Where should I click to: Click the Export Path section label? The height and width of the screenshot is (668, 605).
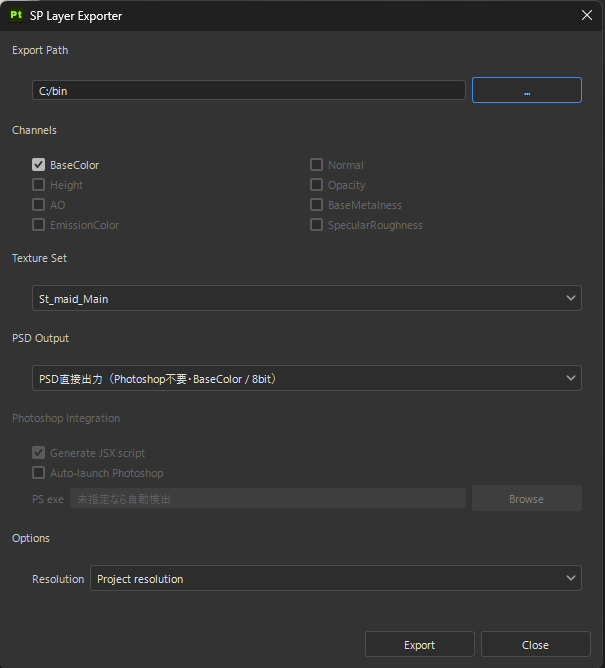pos(40,50)
